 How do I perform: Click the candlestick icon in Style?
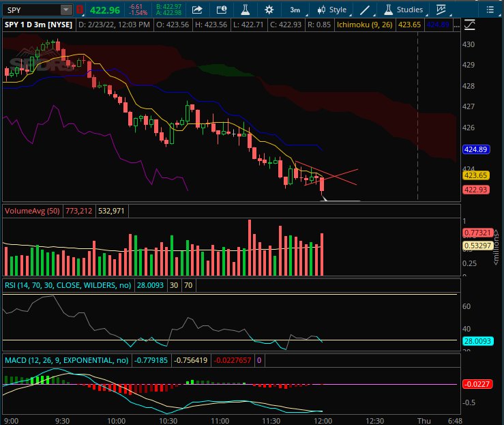pyautogui.click(x=321, y=10)
